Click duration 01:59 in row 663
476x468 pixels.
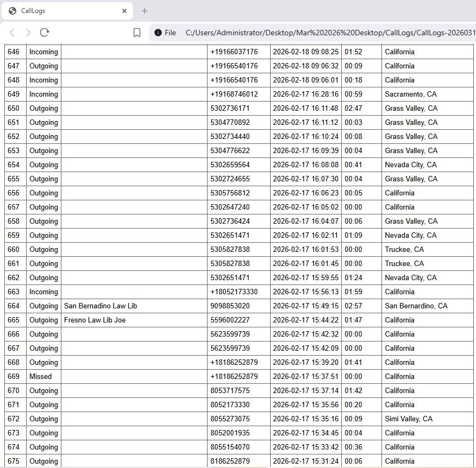coord(353,292)
